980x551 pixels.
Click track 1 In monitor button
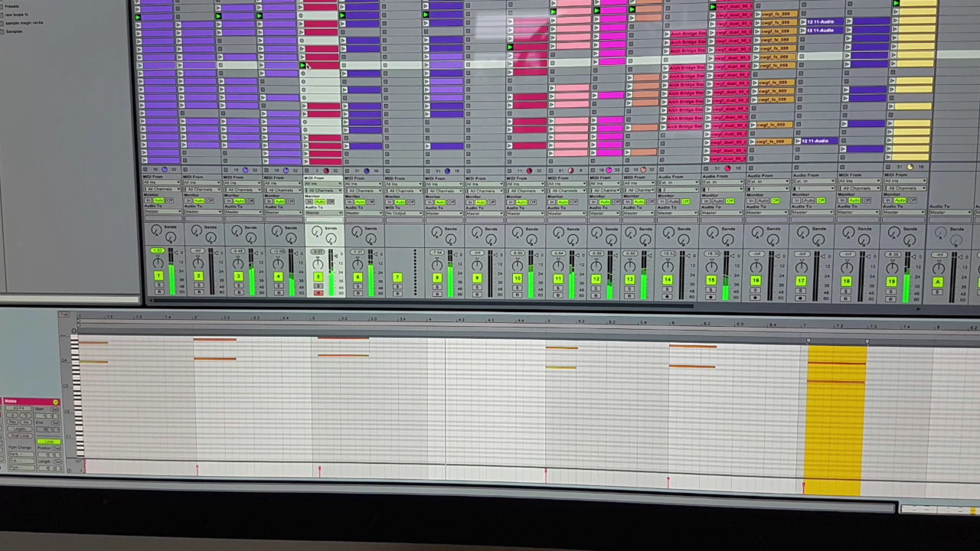pyautogui.click(x=148, y=201)
